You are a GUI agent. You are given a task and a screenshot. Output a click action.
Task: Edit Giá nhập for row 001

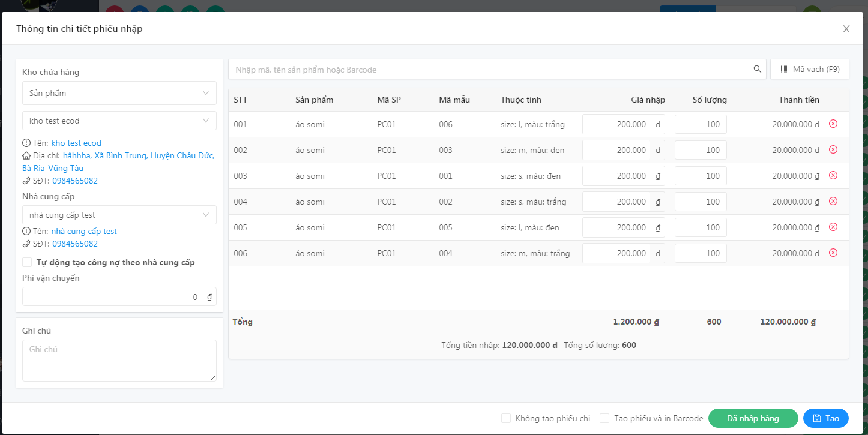pos(624,124)
